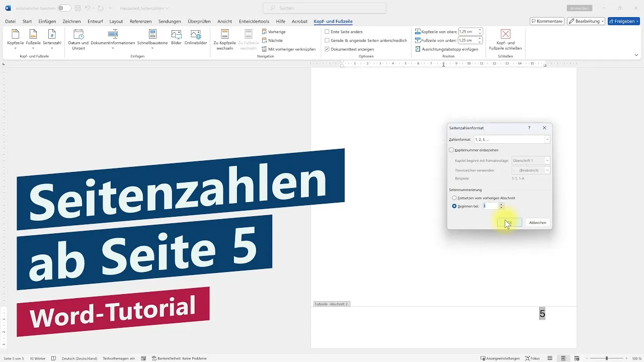Click zoom in plus icon
644x362 pixels.
point(626,358)
